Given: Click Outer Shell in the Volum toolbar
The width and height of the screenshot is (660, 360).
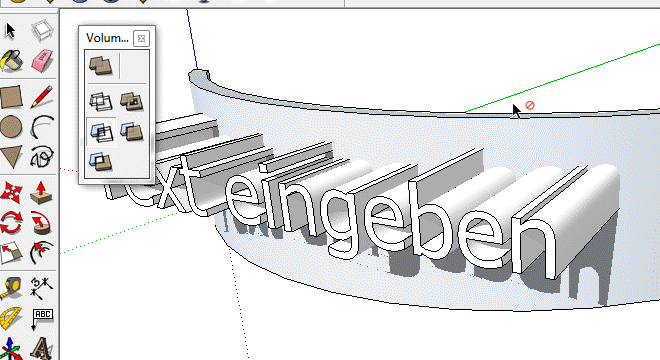Looking at the screenshot, I should point(101,65).
